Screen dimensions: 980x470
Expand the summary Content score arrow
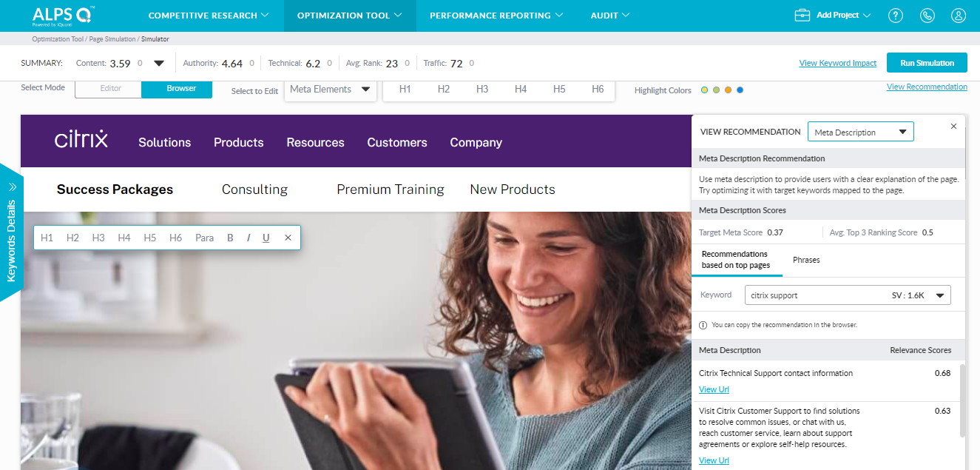(158, 64)
